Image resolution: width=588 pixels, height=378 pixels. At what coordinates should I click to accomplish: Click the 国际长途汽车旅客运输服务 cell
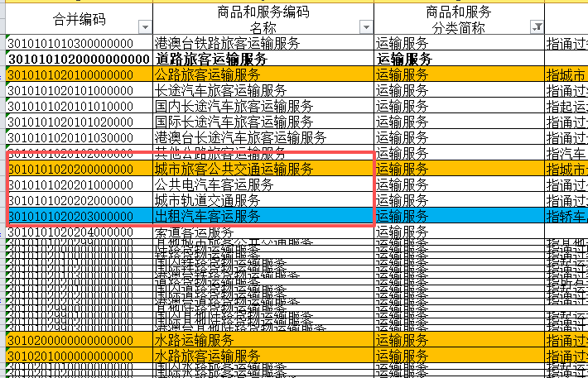234,122
